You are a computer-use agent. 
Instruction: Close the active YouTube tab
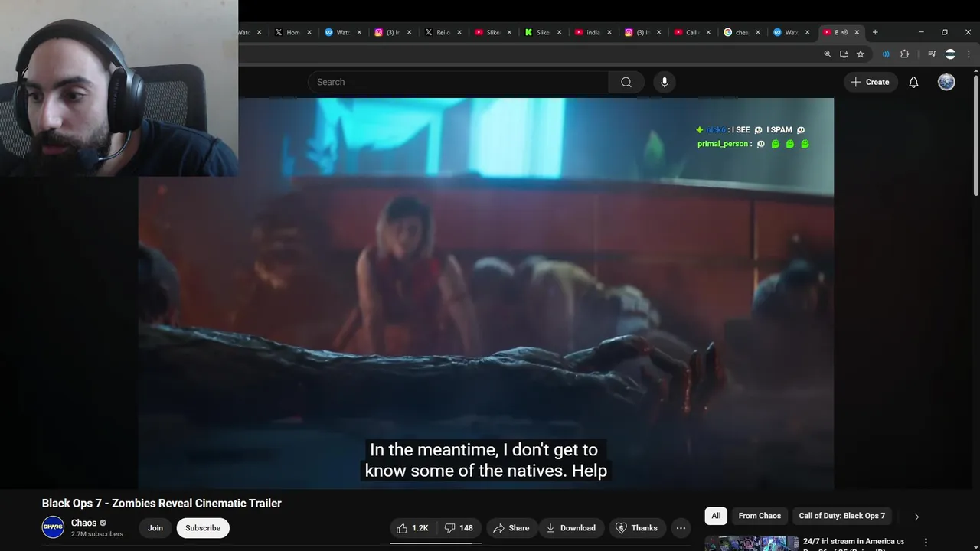pos(857,32)
